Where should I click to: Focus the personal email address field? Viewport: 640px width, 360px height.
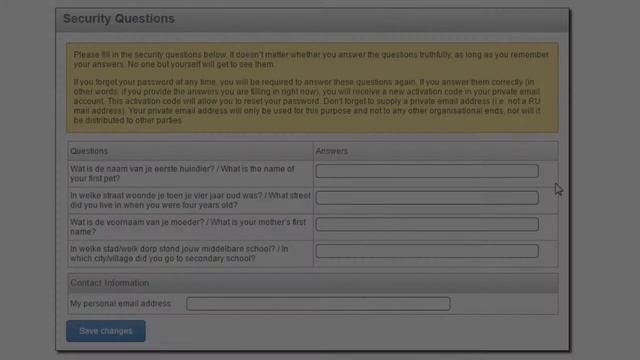318,304
